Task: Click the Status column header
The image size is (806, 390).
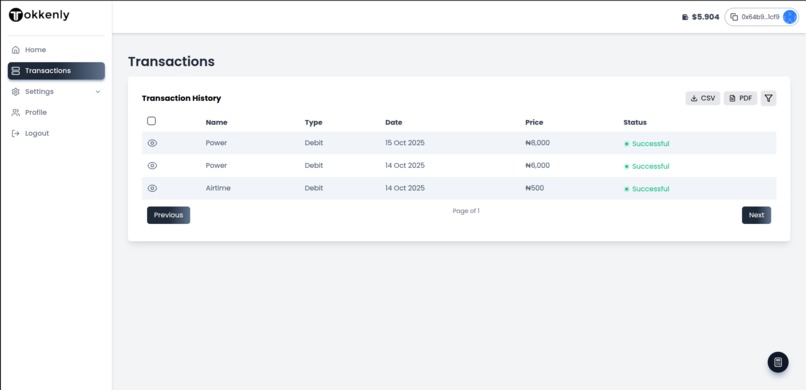Action: tap(635, 123)
